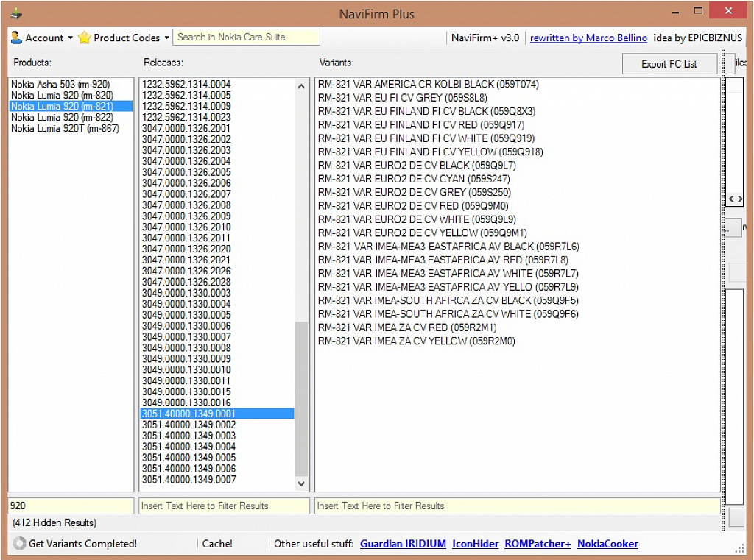
Task: Click the Export PC List button
Action: 669,64
